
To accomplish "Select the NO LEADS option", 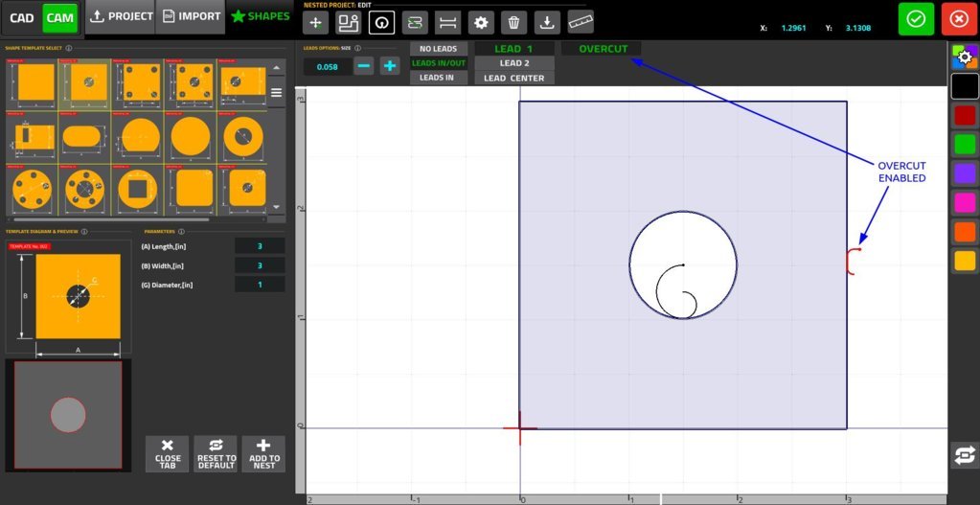I will (x=438, y=48).
